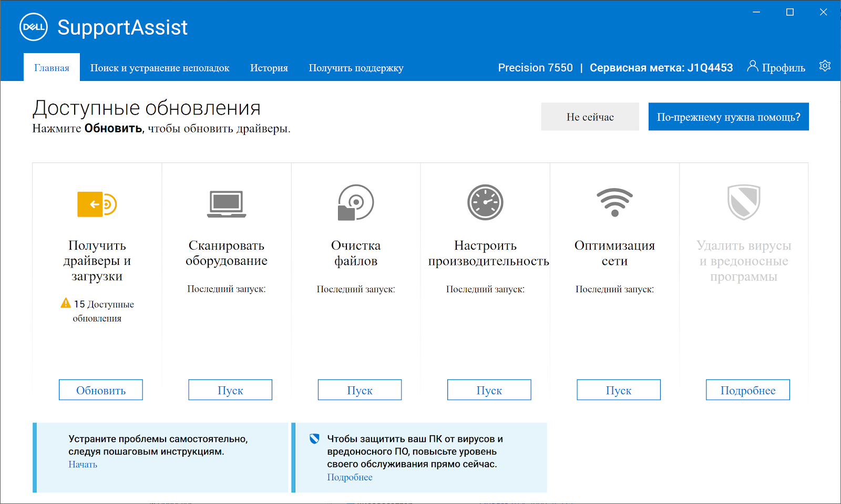Click Нажмите Обновить instruction text

161,128
